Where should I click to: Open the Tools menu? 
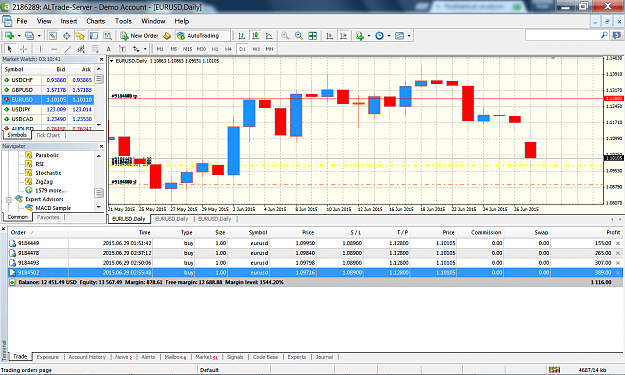(123, 21)
